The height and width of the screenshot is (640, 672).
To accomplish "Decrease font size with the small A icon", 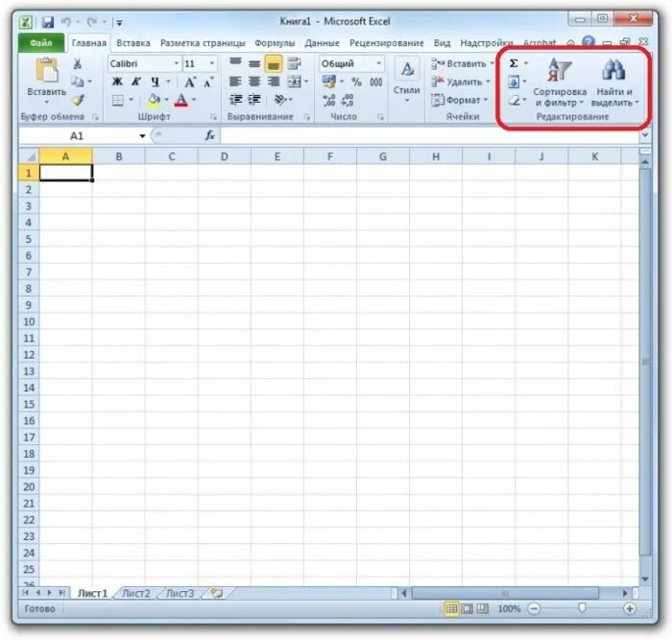I will pos(208,82).
